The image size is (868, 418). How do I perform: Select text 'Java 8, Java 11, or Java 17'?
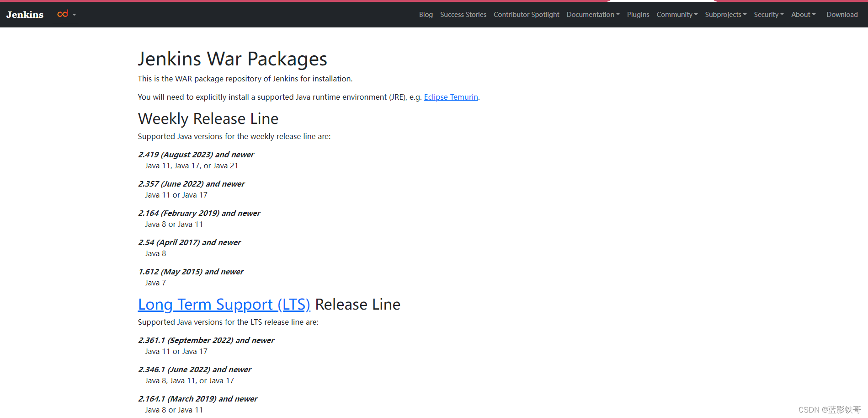tap(189, 380)
